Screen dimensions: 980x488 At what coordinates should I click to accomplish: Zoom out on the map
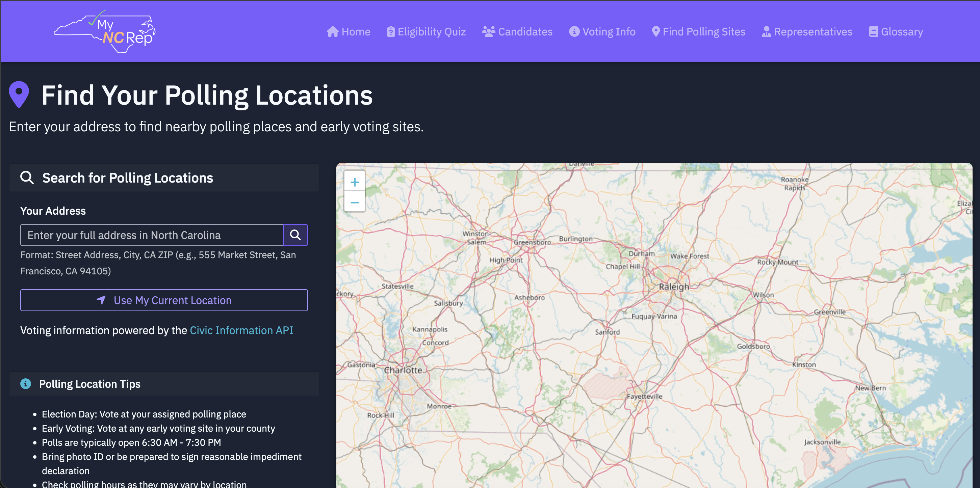point(355,202)
